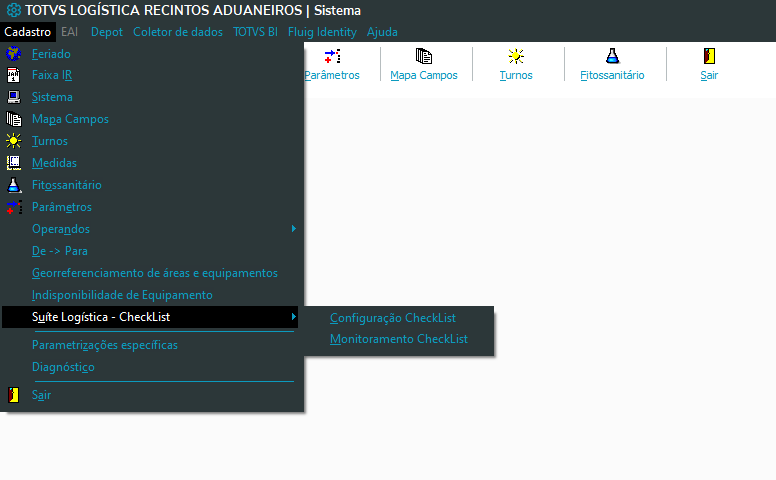The width and height of the screenshot is (776, 480).
Task: Click the Sair door toolbar icon
Action: tap(709, 56)
